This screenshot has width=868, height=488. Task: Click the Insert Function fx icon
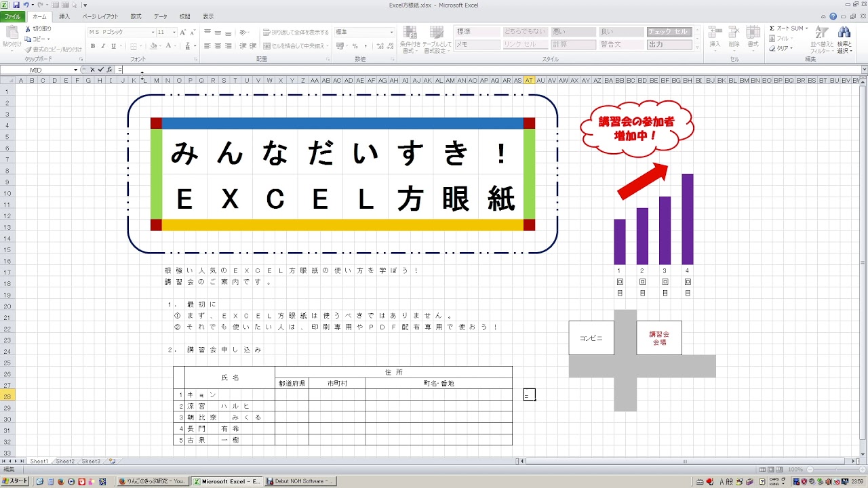pos(109,70)
